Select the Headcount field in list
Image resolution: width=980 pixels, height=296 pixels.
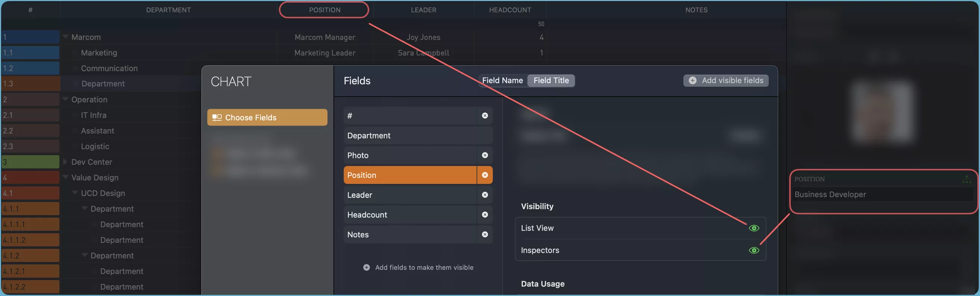[410, 215]
